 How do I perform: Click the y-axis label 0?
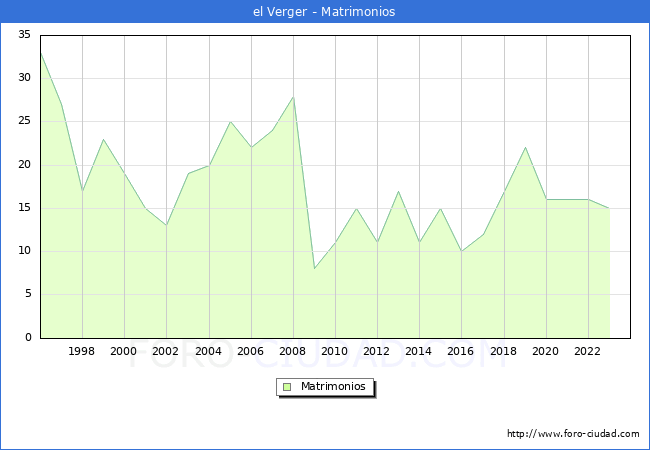tap(28, 337)
